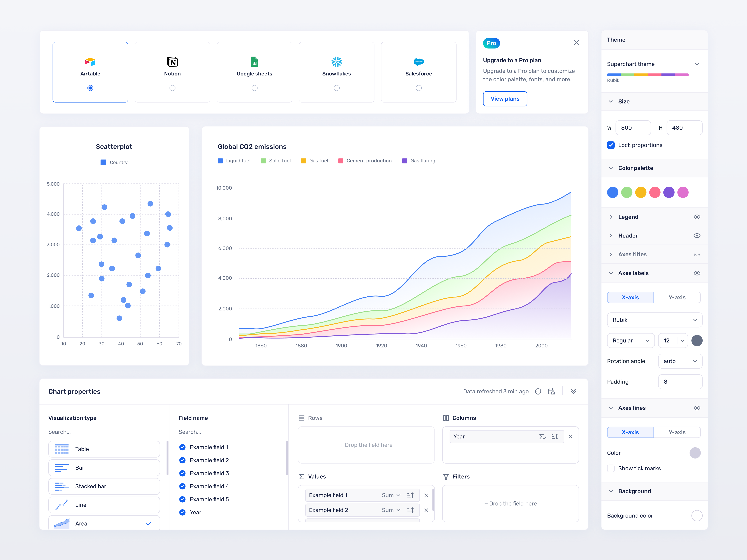Open the Background color swatch
747x560 pixels.
[x=697, y=516]
